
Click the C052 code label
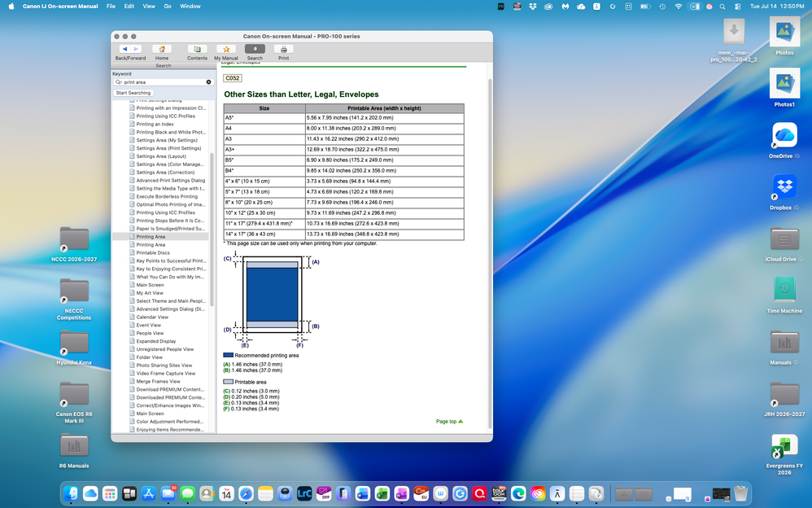pos(233,78)
